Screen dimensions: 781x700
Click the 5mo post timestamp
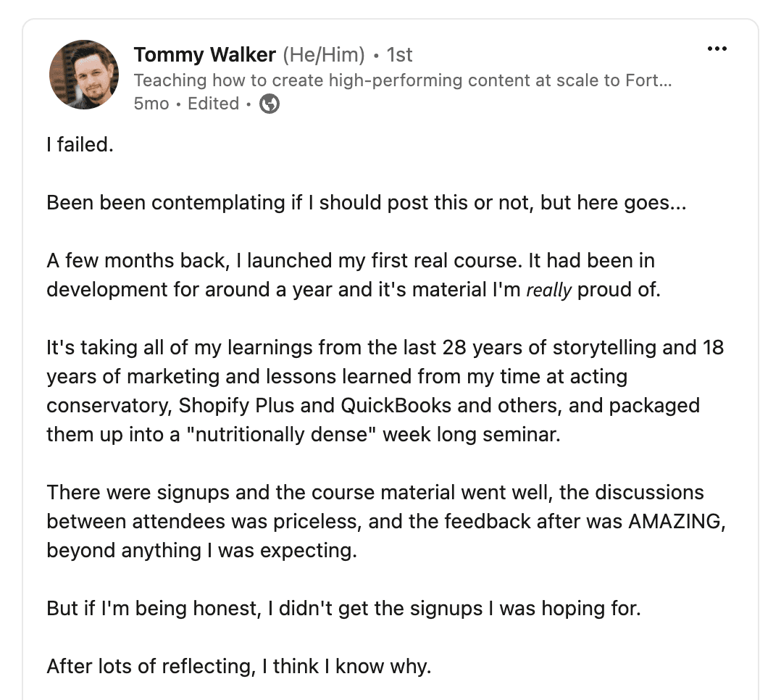151,104
